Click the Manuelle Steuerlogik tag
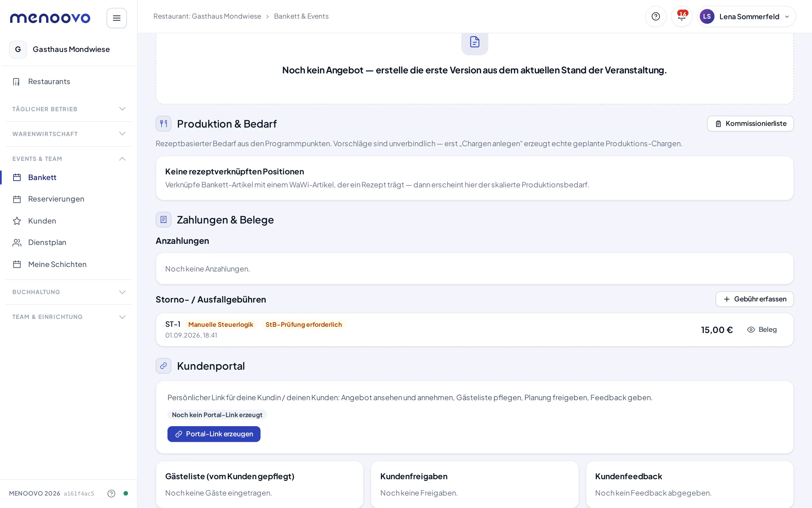 [220, 325]
